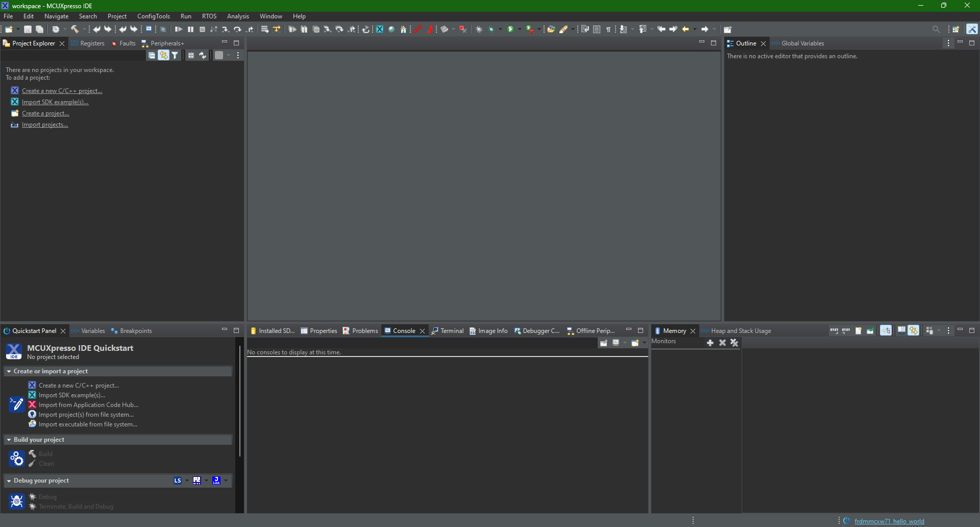
Task: Open the LS debug probe dropdown arrow
Action: (187, 481)
